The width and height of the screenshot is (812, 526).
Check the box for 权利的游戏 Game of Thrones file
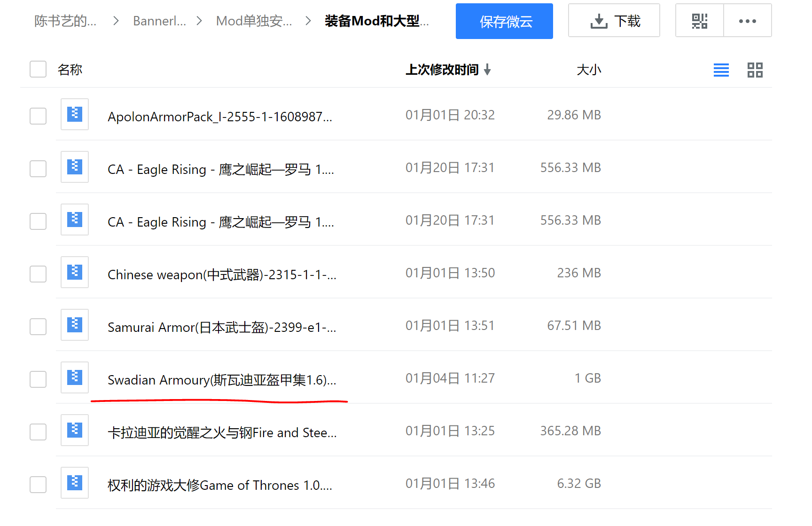(38, 485)
